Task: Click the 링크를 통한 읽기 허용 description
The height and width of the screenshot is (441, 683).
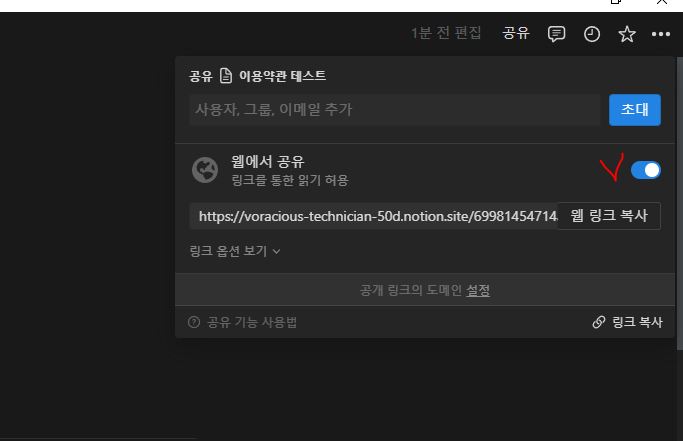Action: coord(290,180)
